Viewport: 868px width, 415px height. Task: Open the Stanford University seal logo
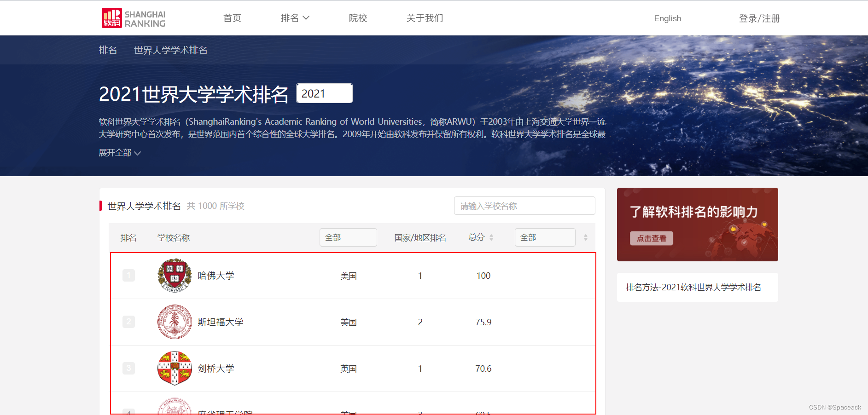pos(175,322)
